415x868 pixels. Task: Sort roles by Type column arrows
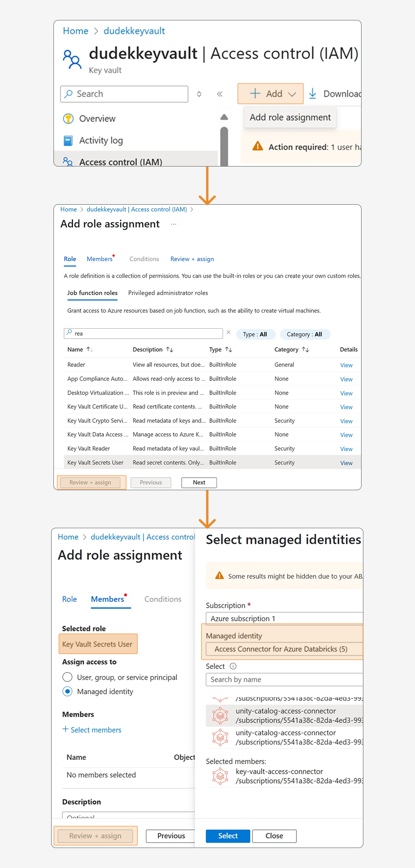click(x=229, y=350)
